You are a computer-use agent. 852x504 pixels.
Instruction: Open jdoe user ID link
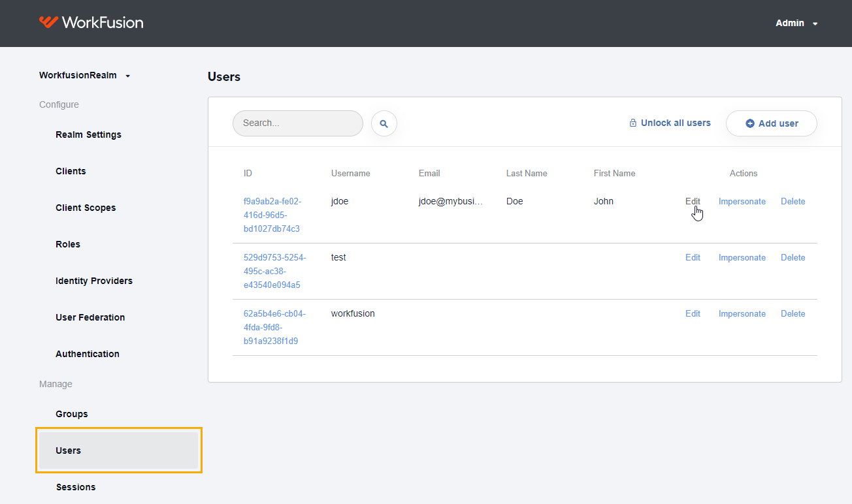272,215
